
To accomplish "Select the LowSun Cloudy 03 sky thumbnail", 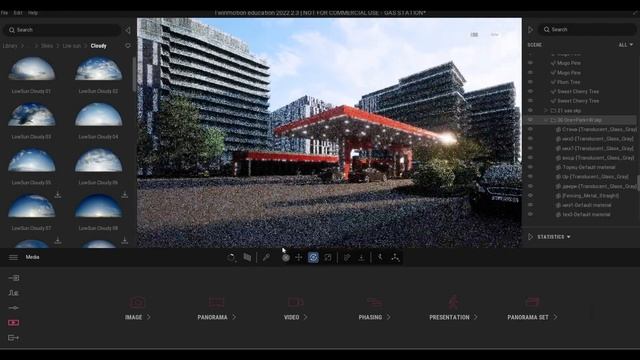I will pyautogui.click(x=31, y=115).
